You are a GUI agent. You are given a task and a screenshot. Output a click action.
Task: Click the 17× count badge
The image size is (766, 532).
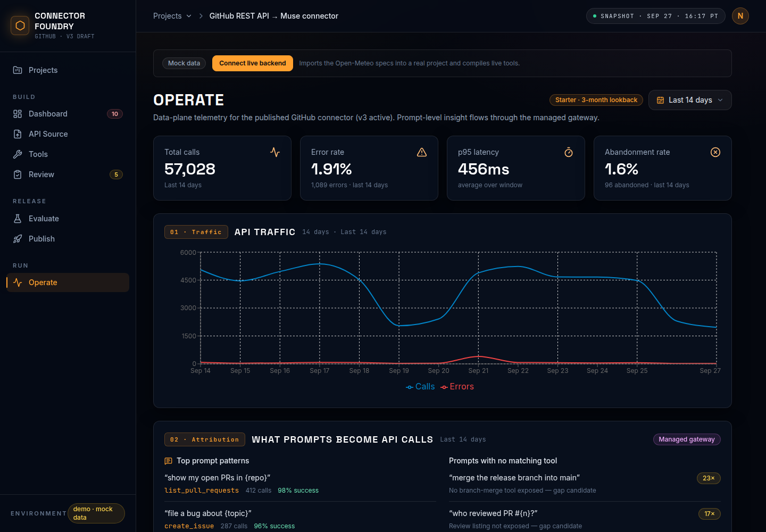click(710, 514)
